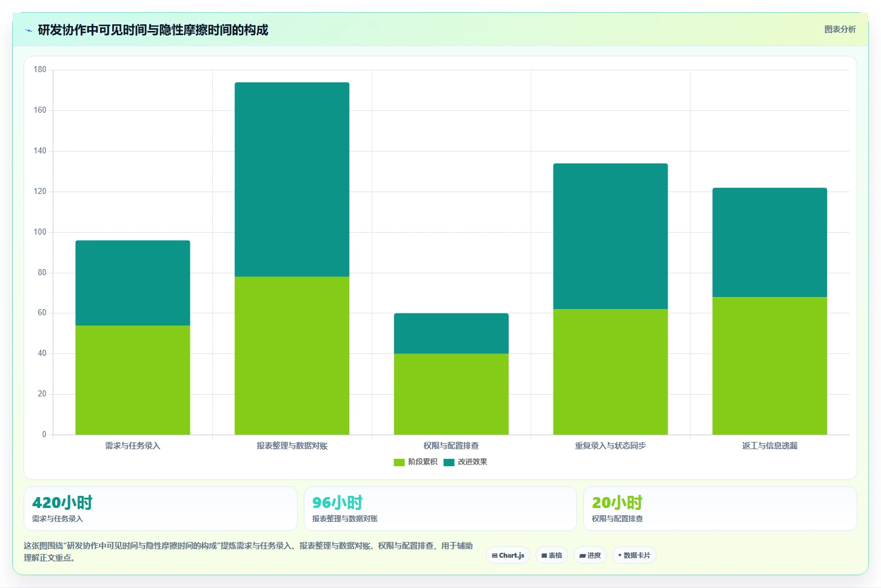This screenshot has height=588, width=881.
Task: Click the teal 改进效果 bar for 需求与任务录入
Action: (x=133, y=283)
